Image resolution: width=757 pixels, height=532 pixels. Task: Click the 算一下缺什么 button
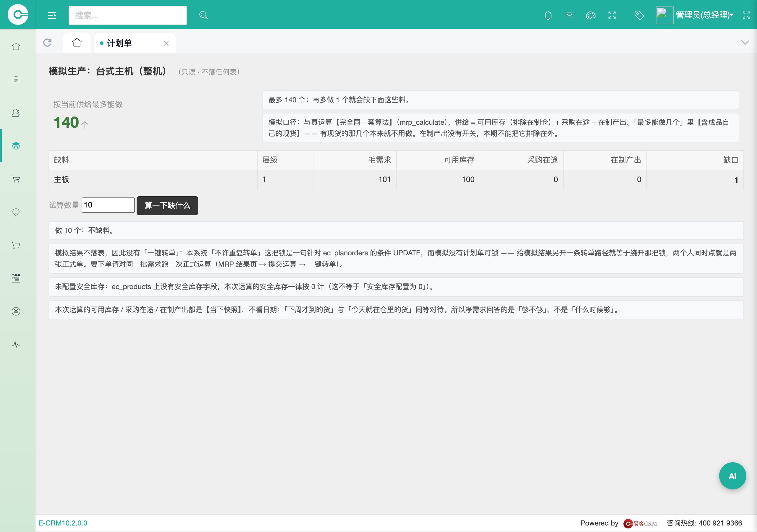(x=167, y=205)
